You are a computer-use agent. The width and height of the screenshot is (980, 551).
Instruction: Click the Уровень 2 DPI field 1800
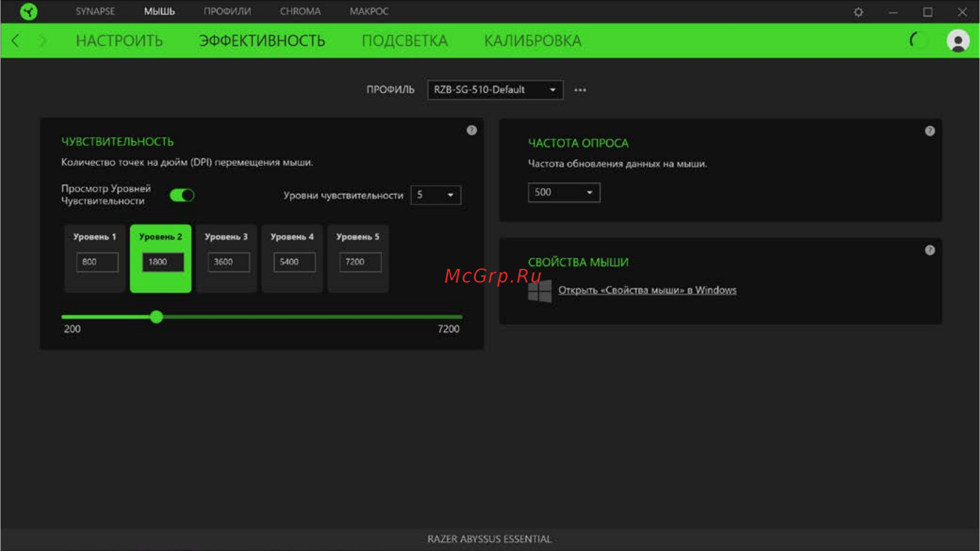coord(163,262)
